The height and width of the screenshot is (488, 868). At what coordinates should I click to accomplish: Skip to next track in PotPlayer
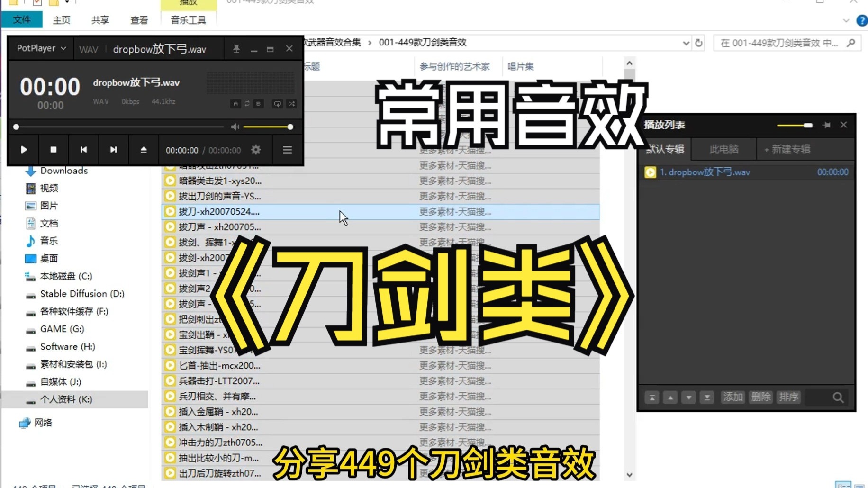tap(113, 150)
